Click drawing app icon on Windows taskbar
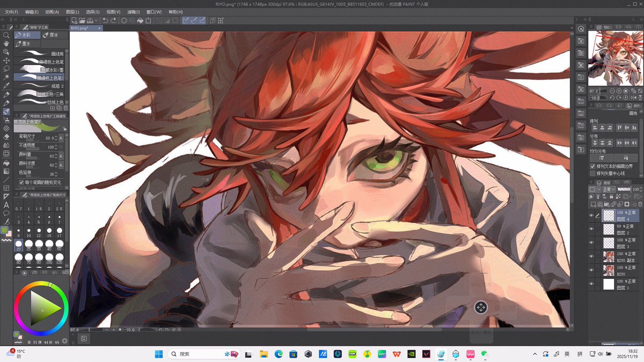The width and height of the screenshot is (644, 362). pyautogui.click(x=440, y=354)
